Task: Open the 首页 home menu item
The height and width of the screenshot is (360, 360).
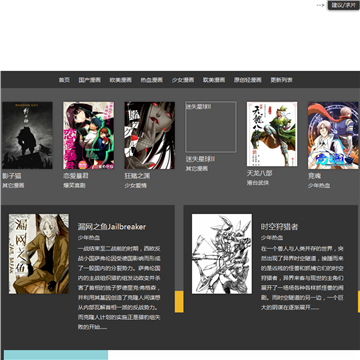Action: tap(64, 80)
